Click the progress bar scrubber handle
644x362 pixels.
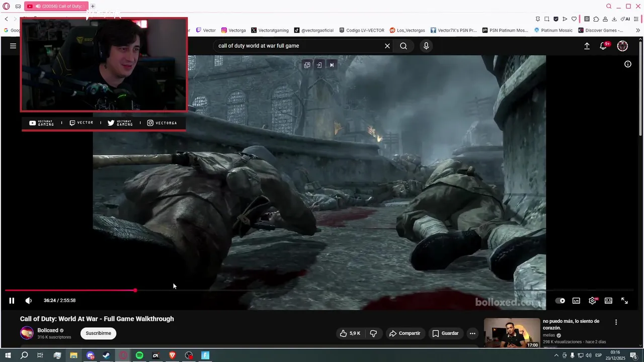135,290
